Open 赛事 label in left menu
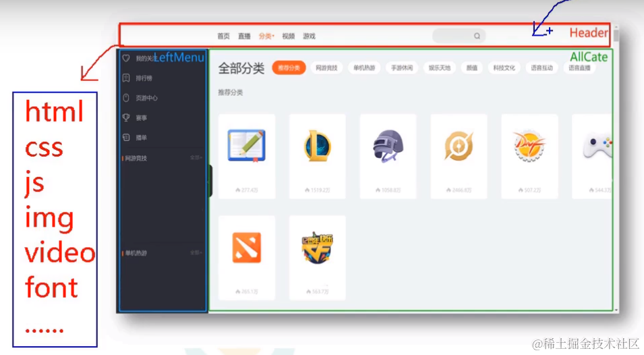Screen dimensions: 644x355 (x=142, y=118)
